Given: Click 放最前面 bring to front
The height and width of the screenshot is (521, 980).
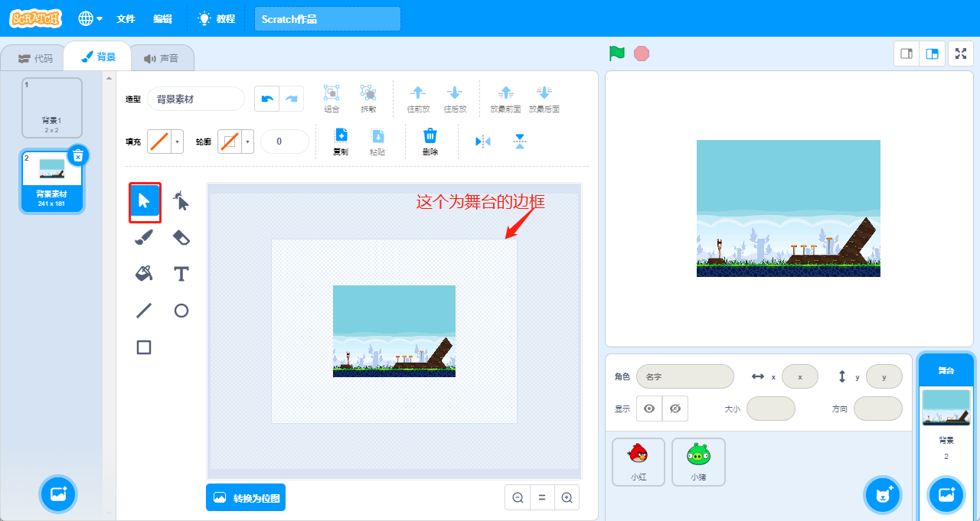Looking at the screenshot, I should [505, 99].
